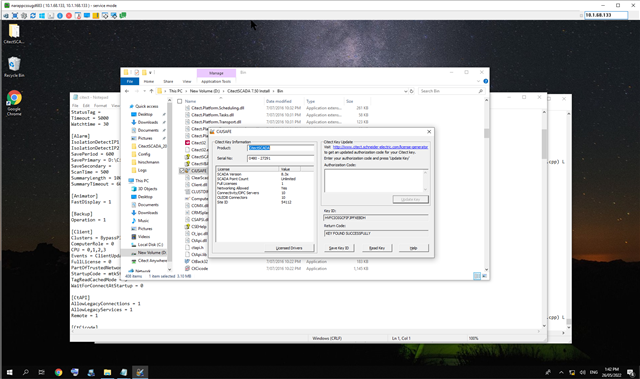Launch the Google Chrome desktop shortcut
Viewport: 640px width, 379px height.
click(14, 103)
